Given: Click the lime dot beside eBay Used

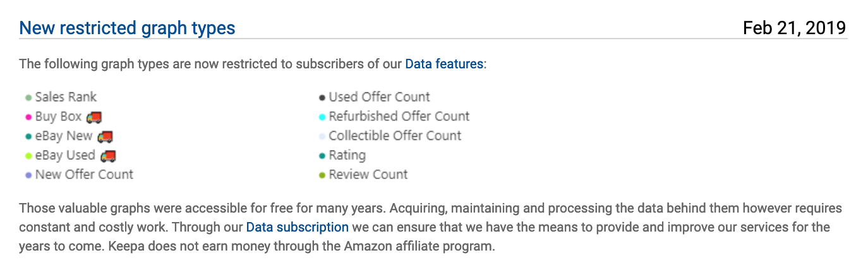Looking at the screenshot, I should 28,156.
